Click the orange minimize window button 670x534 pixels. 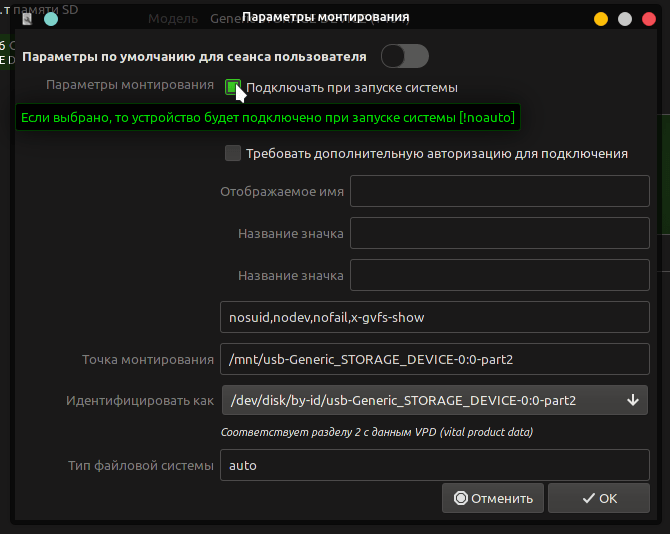point(601,19)
